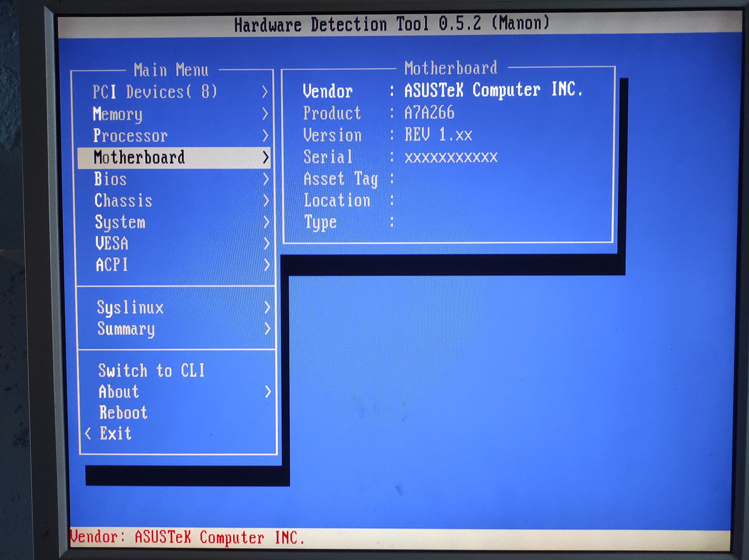Select Syslinux in the menu
Image resolution: width=749 pixels, height=560 pixels.
click(x=130, y=307)
